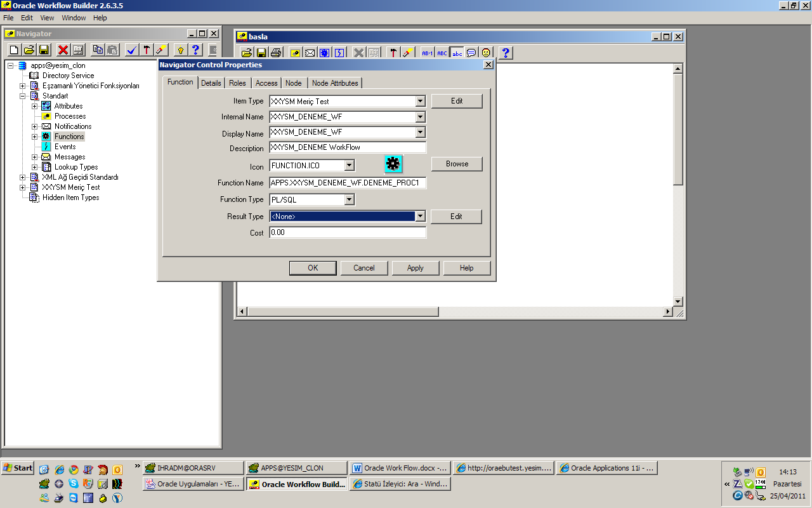This screenshot has width=812, height=508.
Task: Expand the XXYSM Meriç Test tree node
Action: (23, 187)
